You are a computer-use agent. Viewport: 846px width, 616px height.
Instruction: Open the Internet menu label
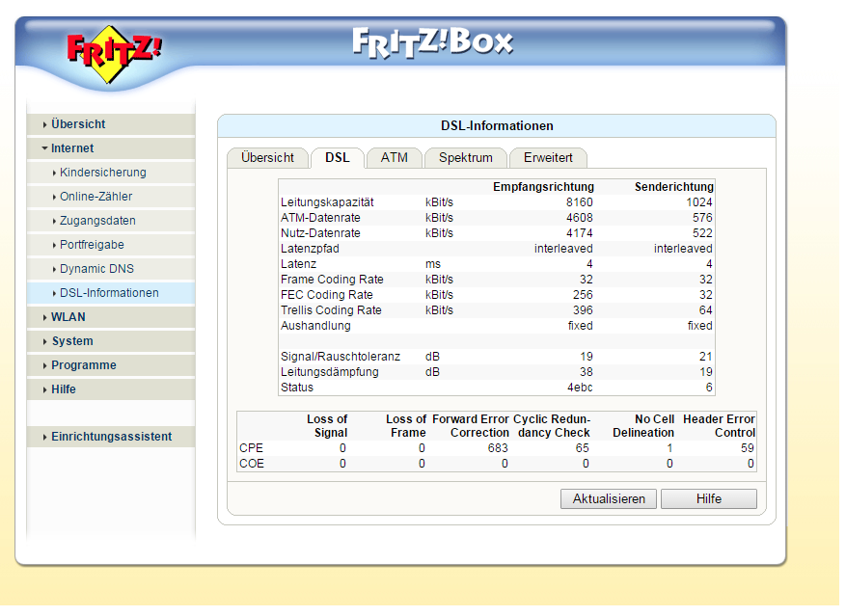click(x=72, y=148)
